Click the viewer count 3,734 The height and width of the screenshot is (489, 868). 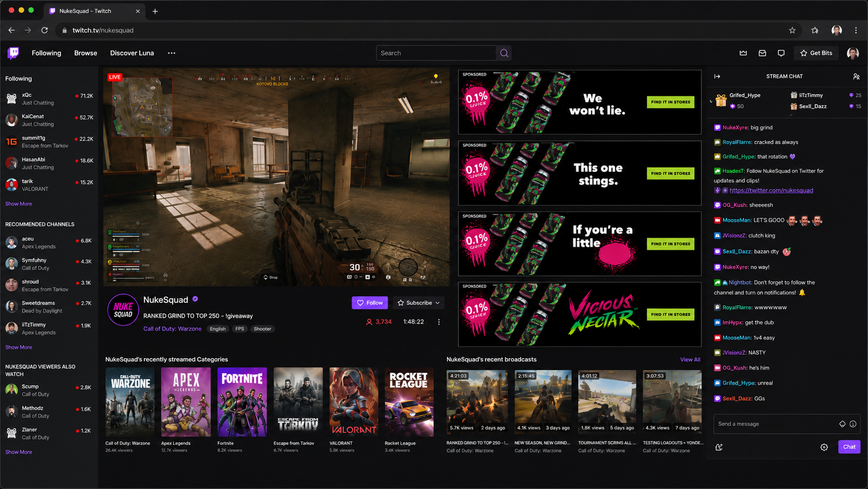(379, 322)
